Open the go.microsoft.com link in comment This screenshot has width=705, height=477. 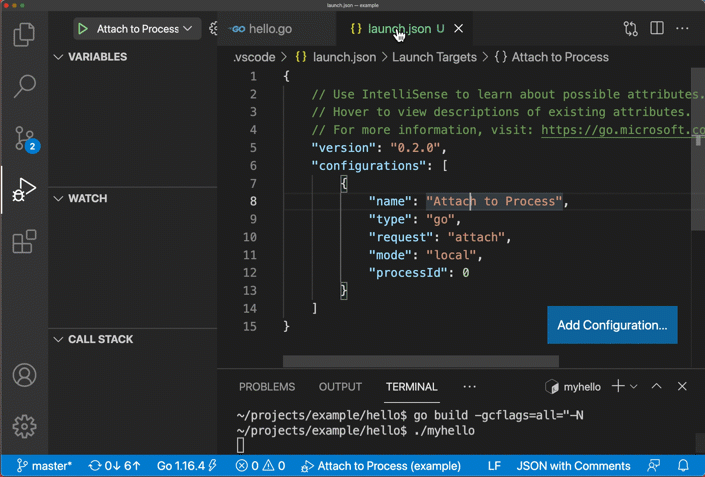622,130
